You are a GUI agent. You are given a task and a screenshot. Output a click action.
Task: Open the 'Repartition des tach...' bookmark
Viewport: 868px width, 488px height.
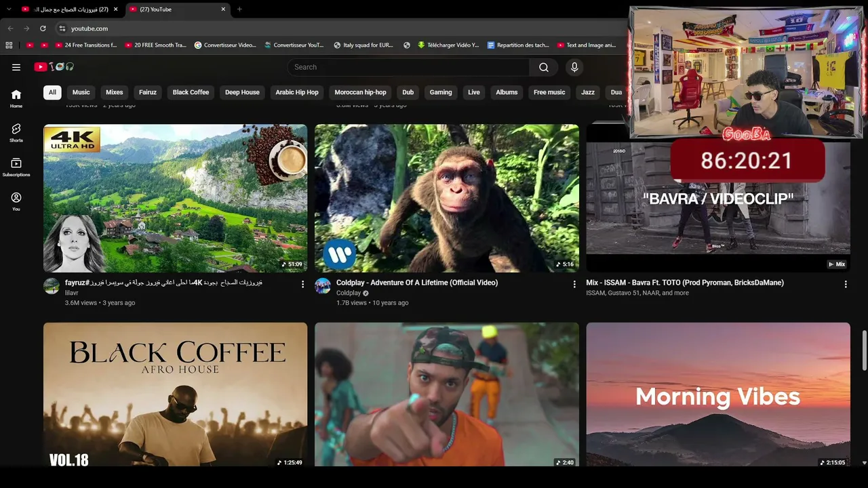click(518, 45)
